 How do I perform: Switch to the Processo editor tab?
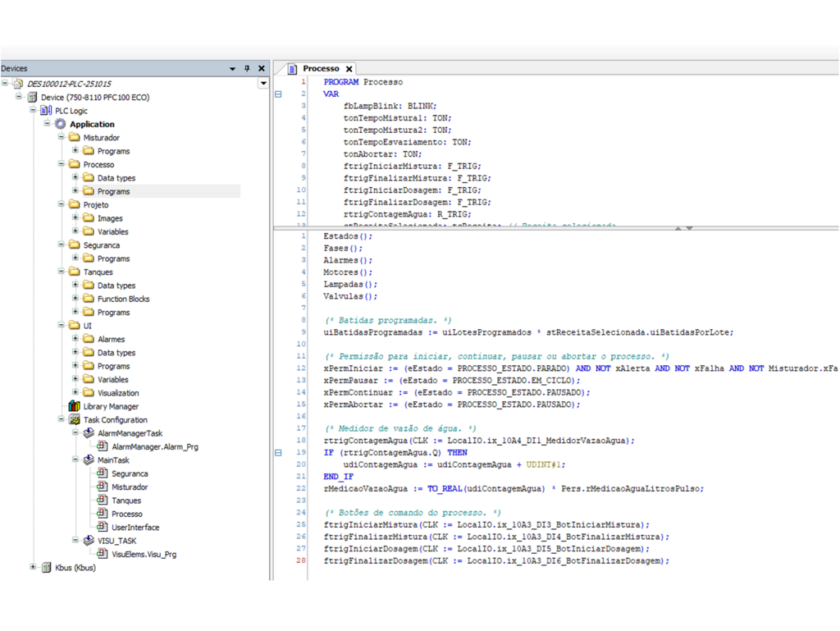pyautogui.click(x=320, y=69)
